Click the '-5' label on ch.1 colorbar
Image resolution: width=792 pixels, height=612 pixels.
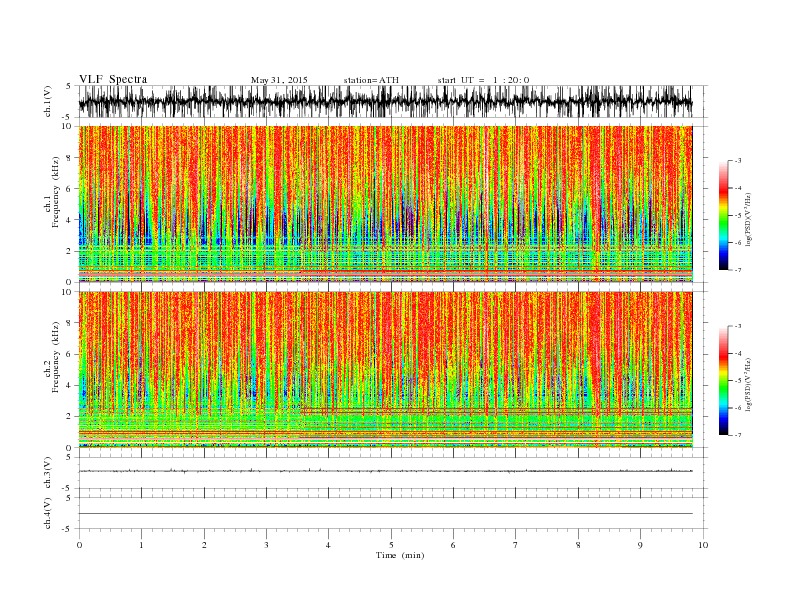tap(737, 216)
